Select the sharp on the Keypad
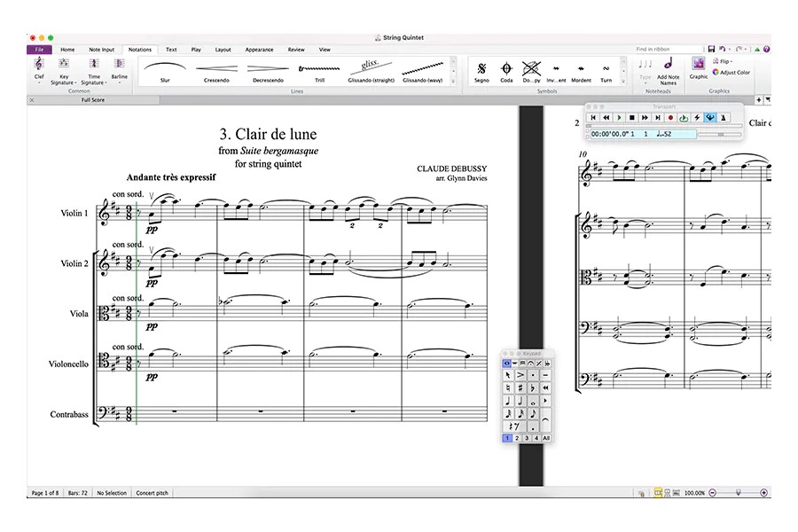This screenshot has height=532, width=798. point(520,388)
